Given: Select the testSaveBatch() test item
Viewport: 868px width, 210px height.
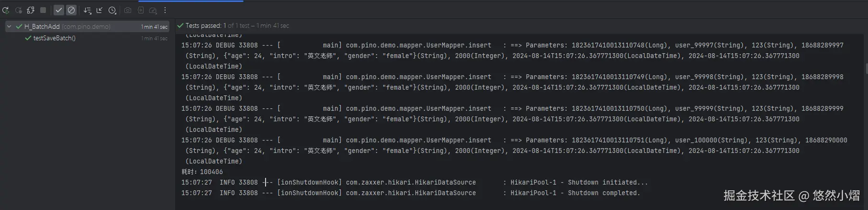Looking at the screenshot, I should 54,38.
